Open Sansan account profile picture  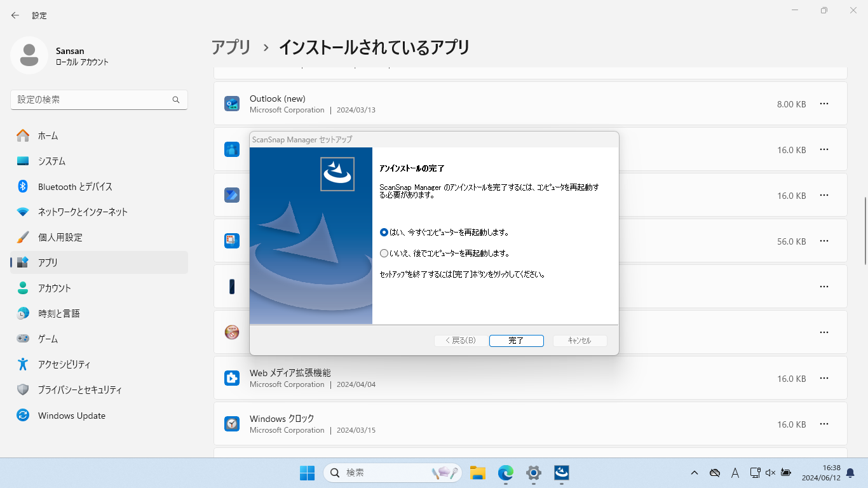coord(29,55)
